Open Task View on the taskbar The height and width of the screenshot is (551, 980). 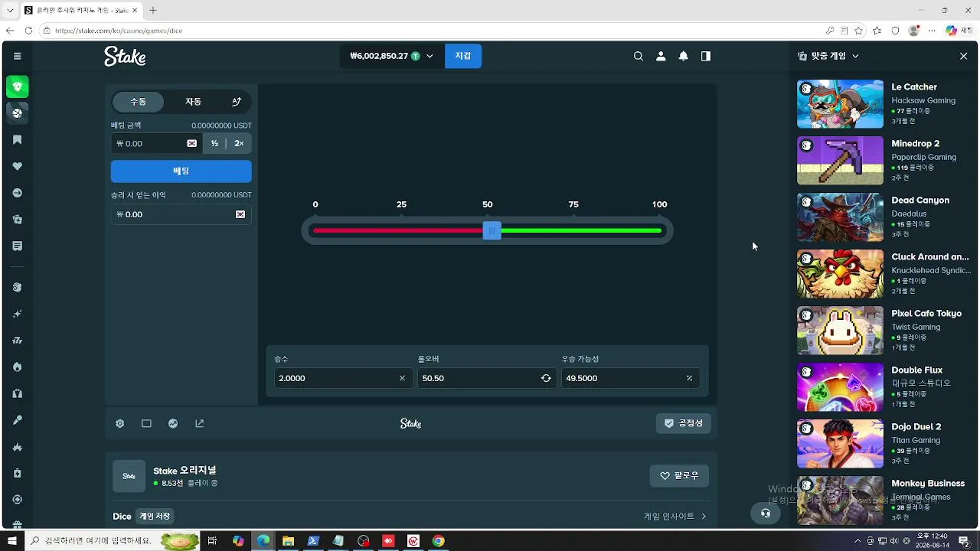[212, 541]
